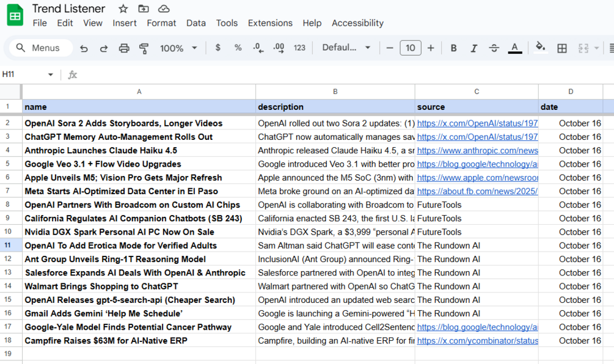Toggle italic formatting

click(474, 48)
